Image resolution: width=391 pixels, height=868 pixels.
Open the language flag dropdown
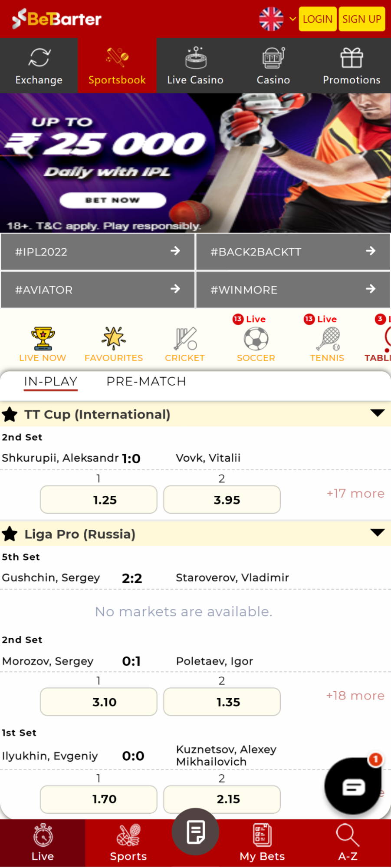tap(277, 19)
